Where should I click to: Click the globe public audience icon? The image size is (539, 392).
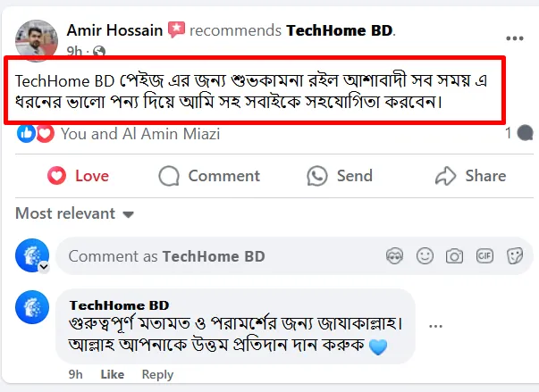click(x=98, y=52)
